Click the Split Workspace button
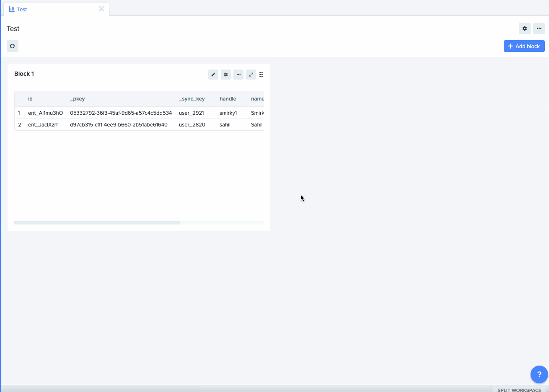Viewport: 549px width, 392px height. click(x=520, y=389)
